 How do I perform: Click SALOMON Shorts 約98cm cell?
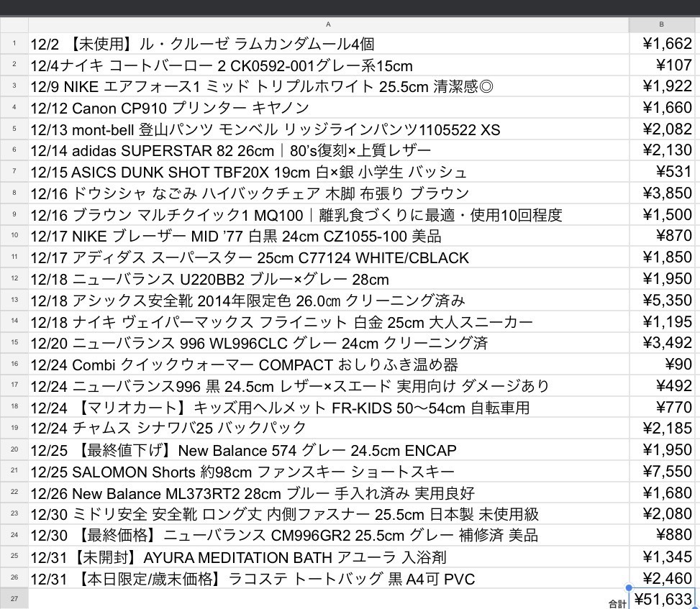[329, 471]
